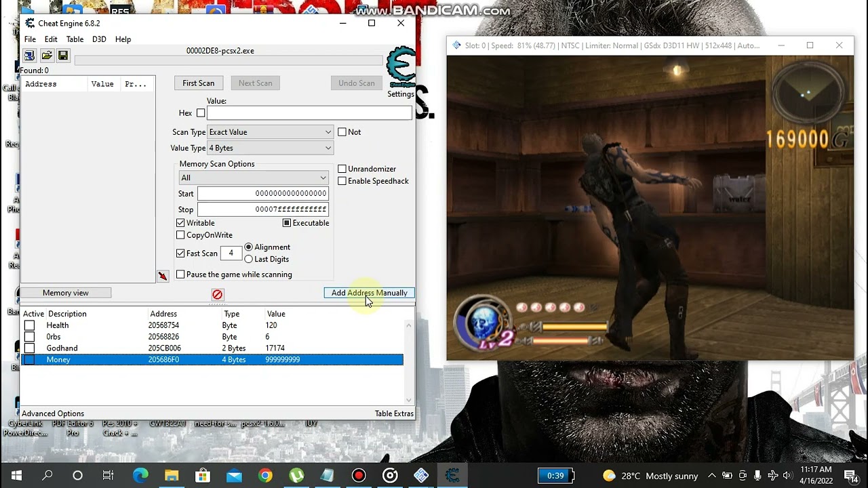
Task: Open Task View on taskbar
Action: tap(108, 475)
